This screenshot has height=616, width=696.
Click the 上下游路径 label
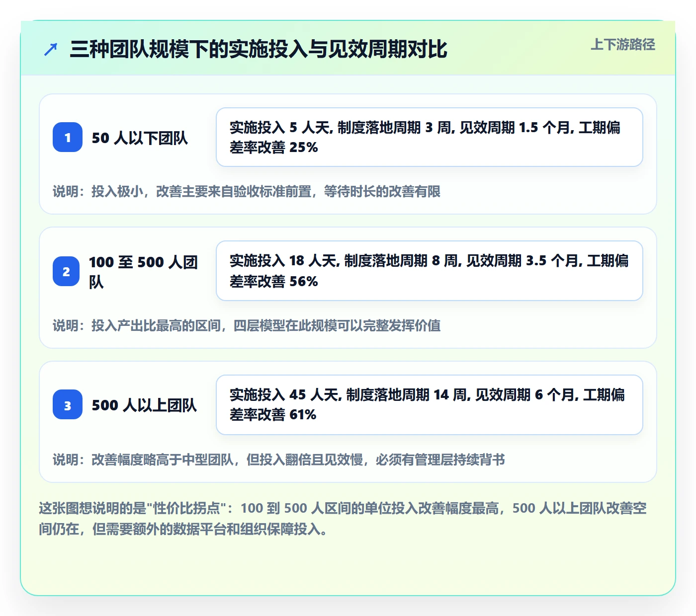click(623, 45)
